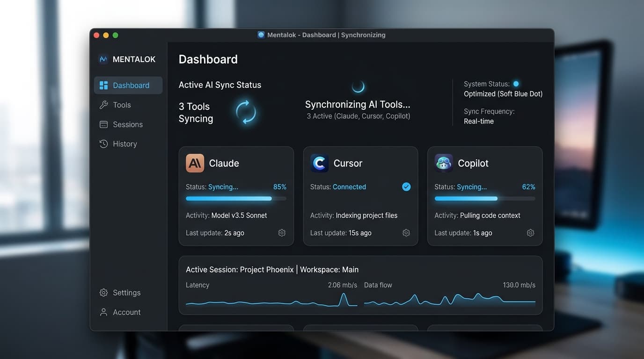The width and height of the screenshot is (644, 359).
Task: Click the Copilot sync progress bar
Action: pos(485,199)
